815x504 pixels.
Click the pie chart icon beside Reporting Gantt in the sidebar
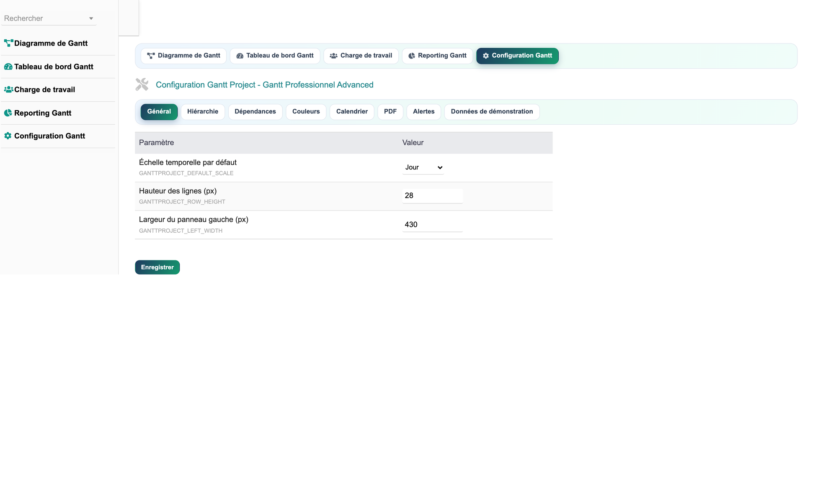pos(8,113)
